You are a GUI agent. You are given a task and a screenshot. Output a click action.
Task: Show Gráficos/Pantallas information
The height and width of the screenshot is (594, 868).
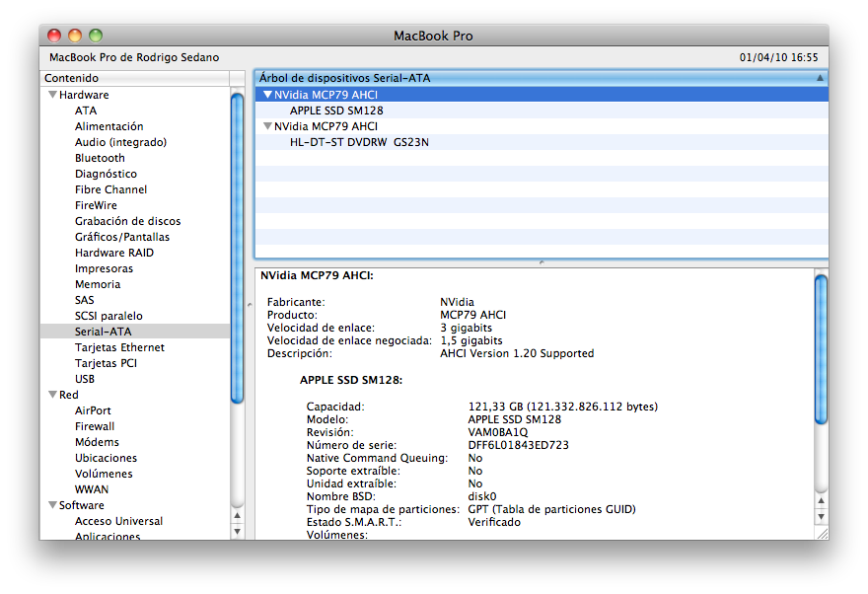pyautogui.click(x=122, y=237)
